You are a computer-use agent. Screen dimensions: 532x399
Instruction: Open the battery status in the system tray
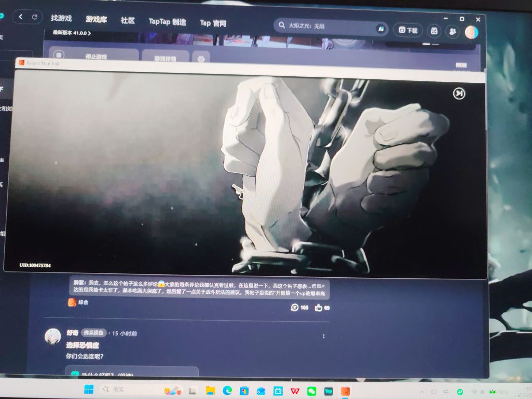click(499, 392)
